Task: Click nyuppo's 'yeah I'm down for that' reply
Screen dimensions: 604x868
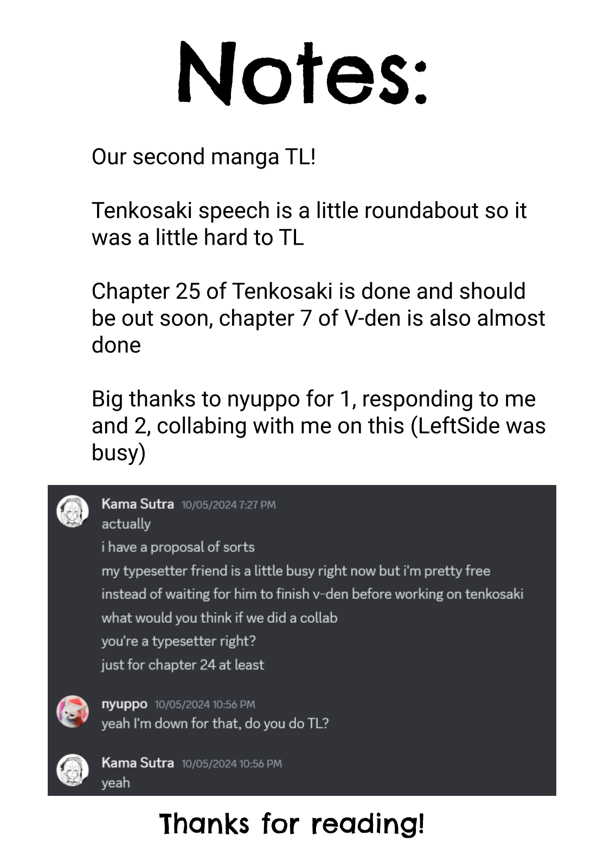Action: (x=215, y=724)
